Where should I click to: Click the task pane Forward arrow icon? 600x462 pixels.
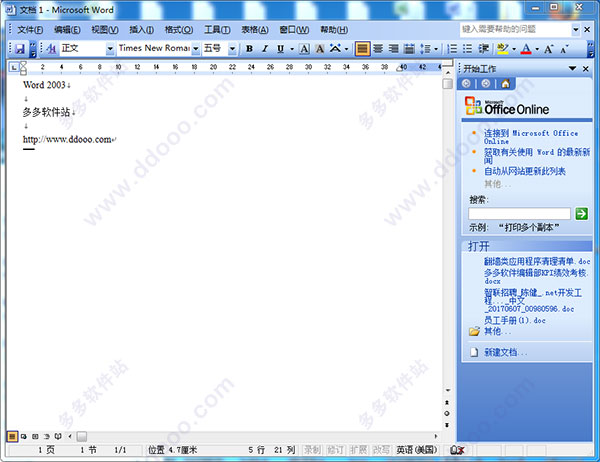[486, 83]
